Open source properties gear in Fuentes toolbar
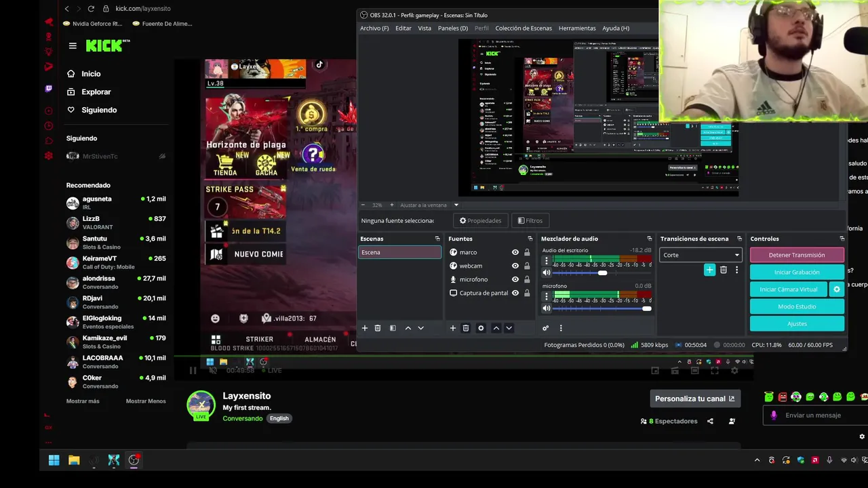This screenshot has width=868, height=488. tap(481, 328)
